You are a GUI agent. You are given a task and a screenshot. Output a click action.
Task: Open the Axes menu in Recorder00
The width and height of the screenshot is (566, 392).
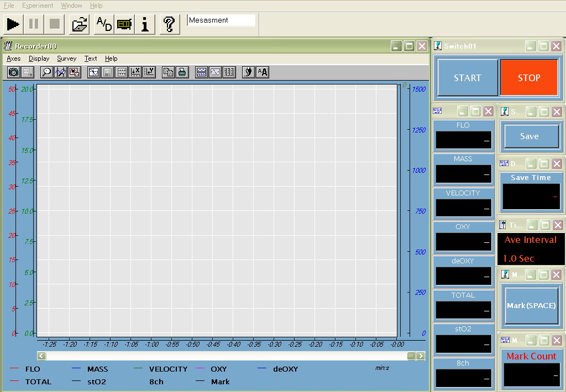pos(14,59)
